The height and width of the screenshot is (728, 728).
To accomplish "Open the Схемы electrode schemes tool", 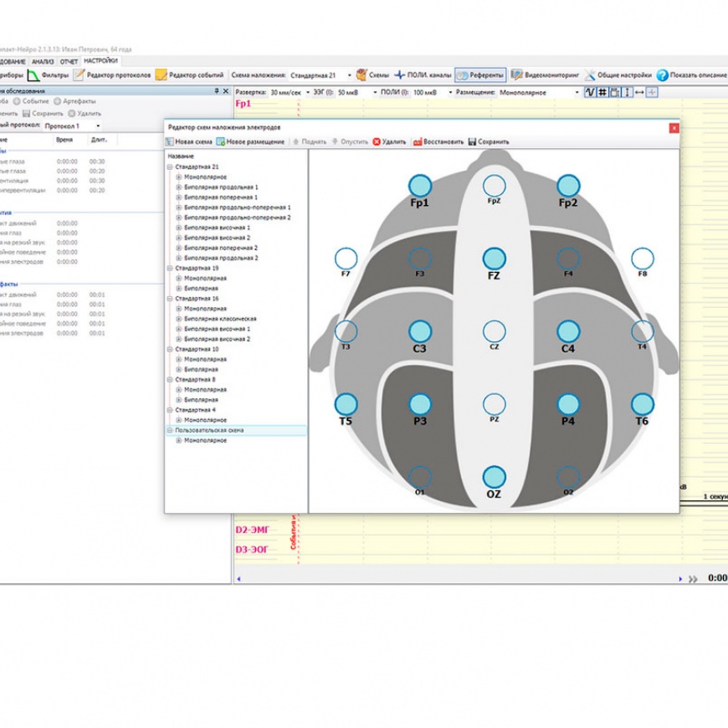I will click(372, 74).
